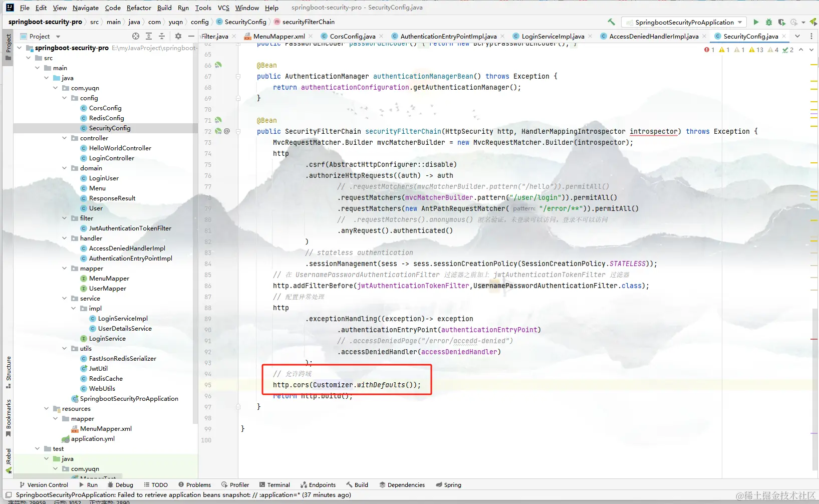Toggle the Project side stripe button
This screenshot has width=819, height=504.
(8, 47)
